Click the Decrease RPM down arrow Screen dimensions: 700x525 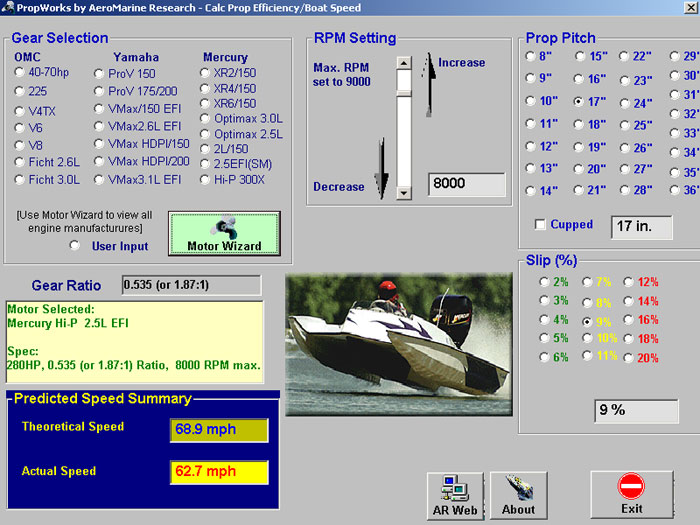pyautogui.click(x=382, y=168)
